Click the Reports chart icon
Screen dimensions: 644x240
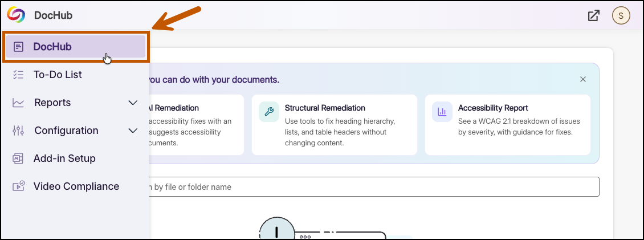click(x=18, y=103)
